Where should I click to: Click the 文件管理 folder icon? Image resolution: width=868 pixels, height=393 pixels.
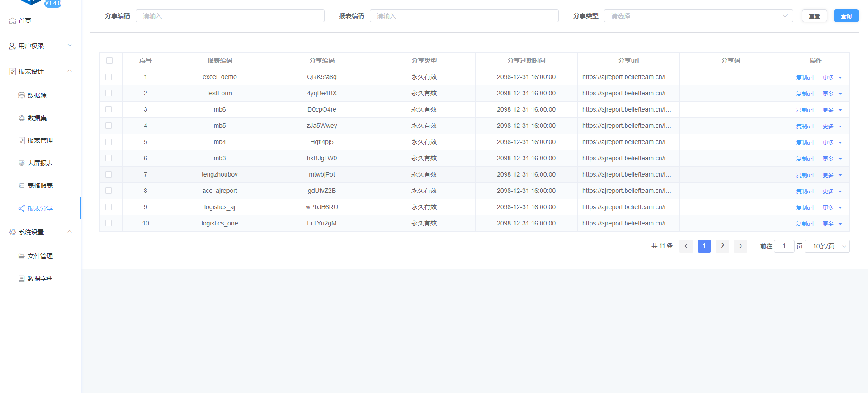[22, 256]
